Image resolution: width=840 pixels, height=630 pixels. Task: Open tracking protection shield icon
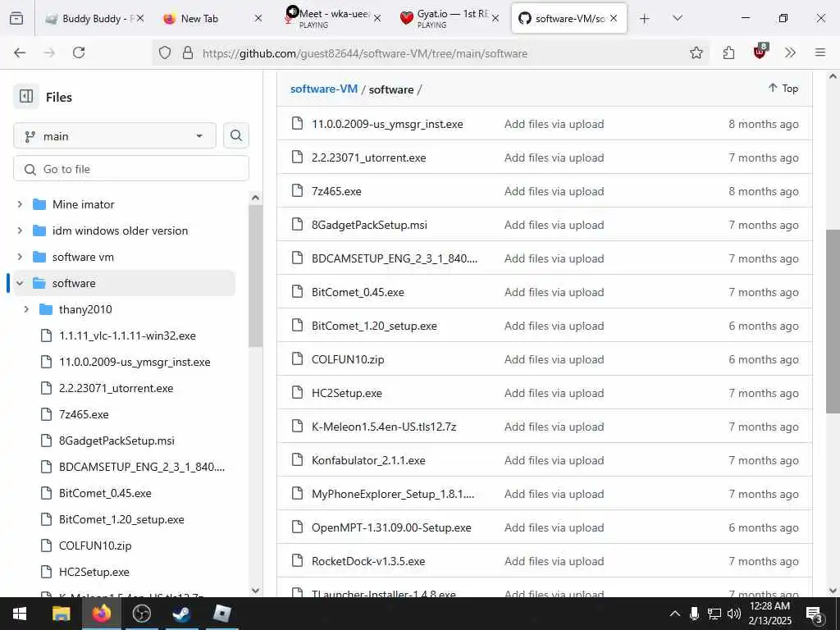click(165, 52)
